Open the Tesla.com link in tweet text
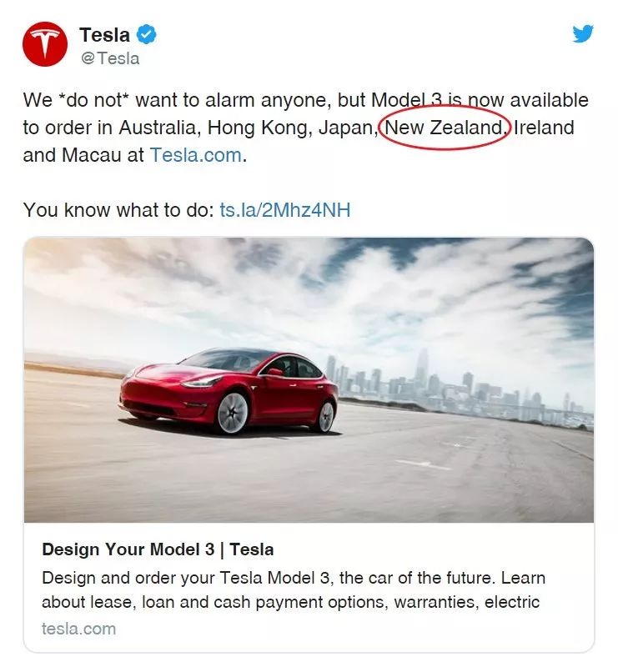 (196, 155)
